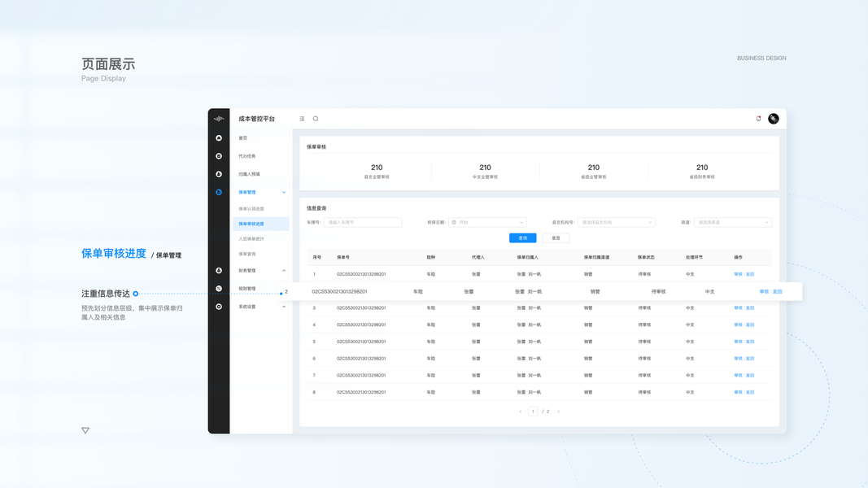Open 归属人预填 in the side menu

[249, 174]
